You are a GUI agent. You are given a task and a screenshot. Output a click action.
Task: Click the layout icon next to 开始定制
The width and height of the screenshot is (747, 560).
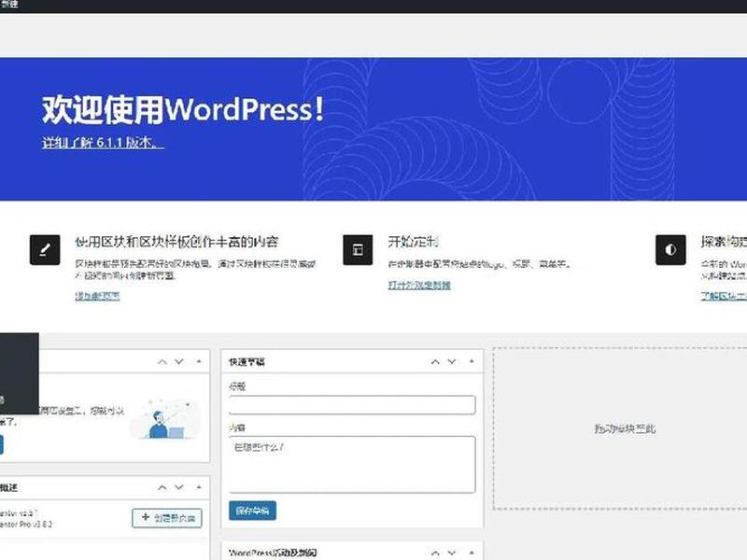[x=358, y=249]
